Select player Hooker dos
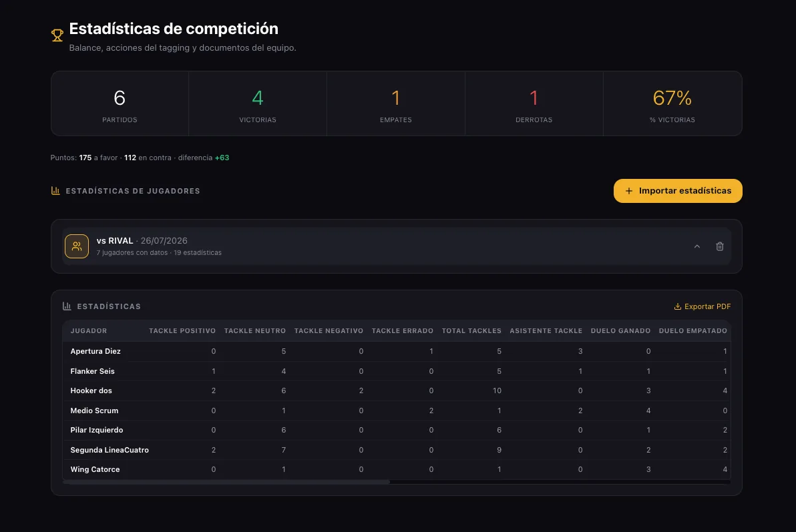 (x=91, y=390)
